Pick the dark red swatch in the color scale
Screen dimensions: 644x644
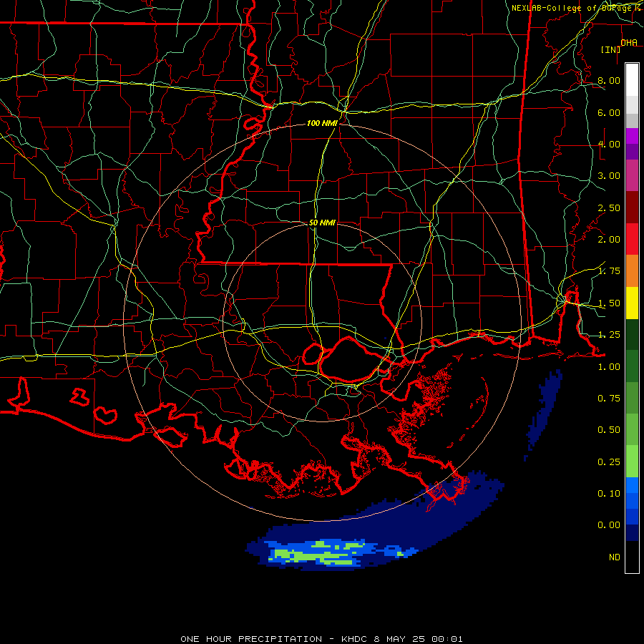pos(632,208)
